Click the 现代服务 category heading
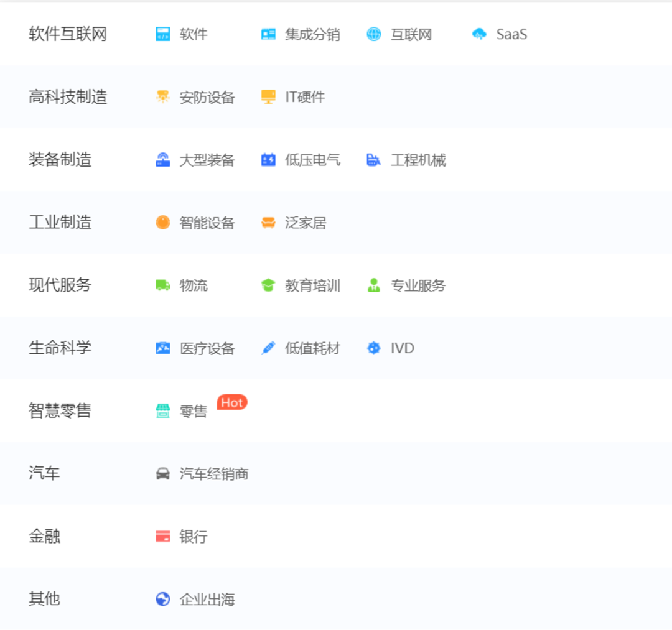672x630 pixels. pyautogui.click(x=60, y=285)
